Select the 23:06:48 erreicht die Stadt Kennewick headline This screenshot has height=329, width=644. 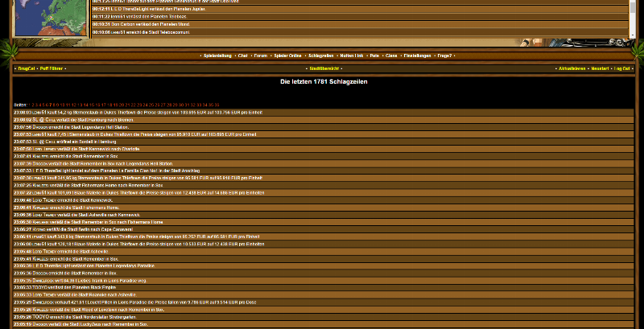[324, 200]
